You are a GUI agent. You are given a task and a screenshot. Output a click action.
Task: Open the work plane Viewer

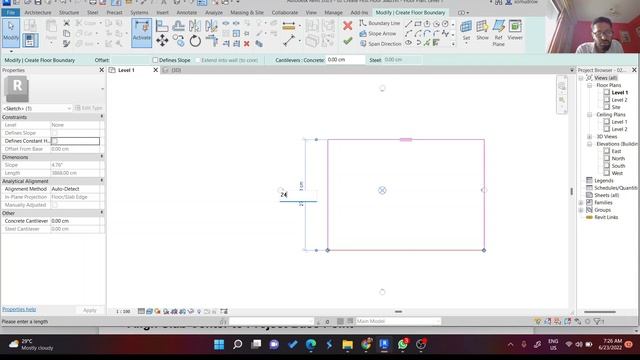(515, 30)
